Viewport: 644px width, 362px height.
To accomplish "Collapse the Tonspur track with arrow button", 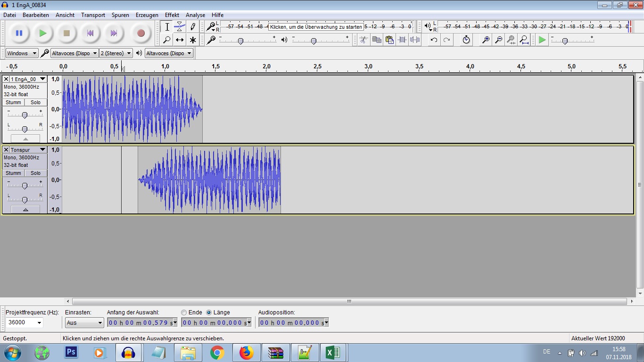I will coord(25,209).
